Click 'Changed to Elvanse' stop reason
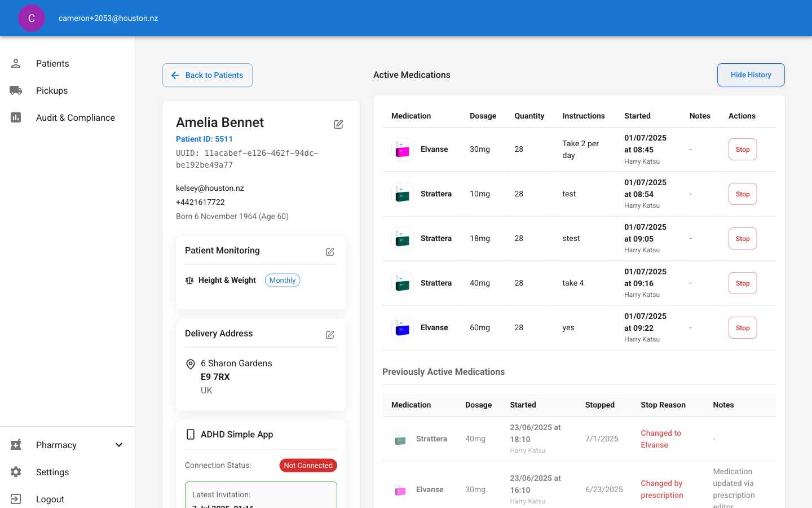The image size is (812, 508). click(x=661, y=439)
